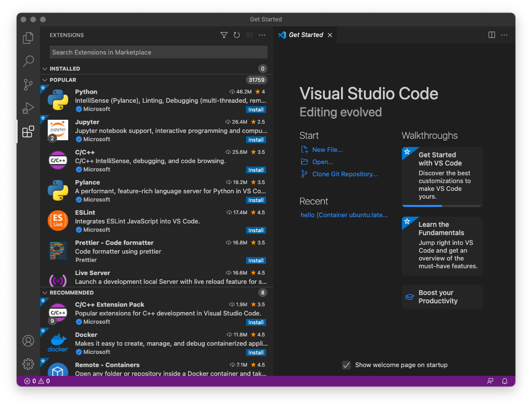Select the ESLint extension icon

(58, 221)
